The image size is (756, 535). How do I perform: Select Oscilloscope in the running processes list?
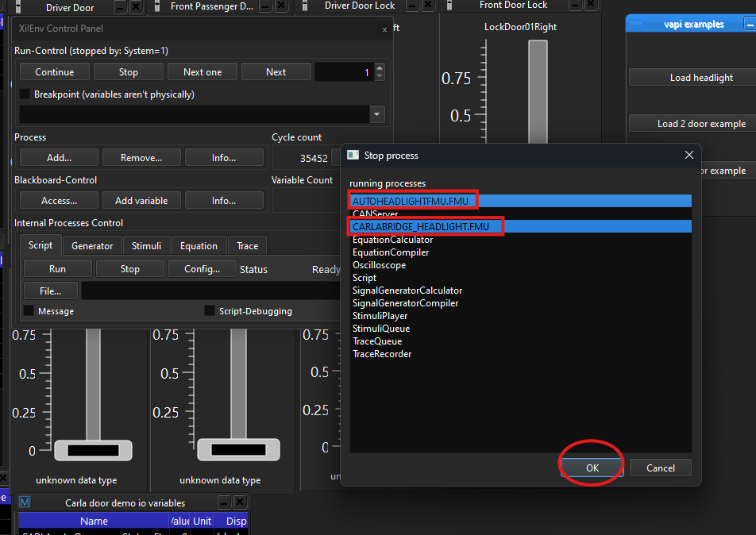(x=379, y=264)
